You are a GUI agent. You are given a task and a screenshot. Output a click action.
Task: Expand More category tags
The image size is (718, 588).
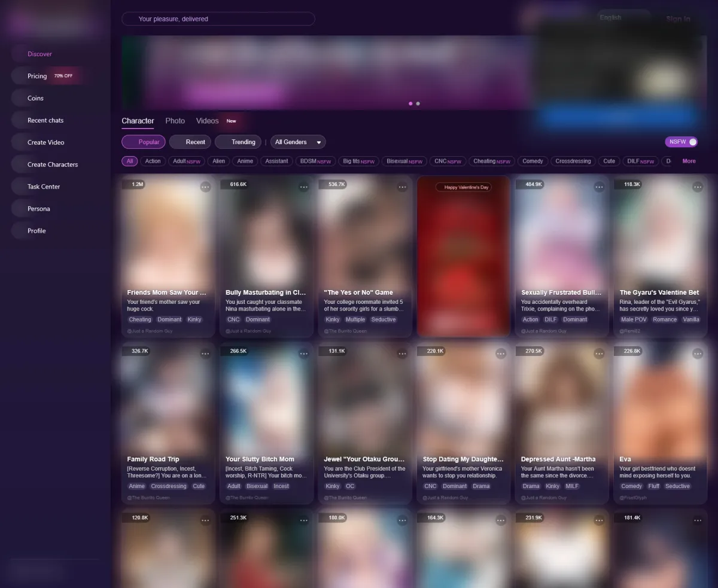tap(689, 161)
